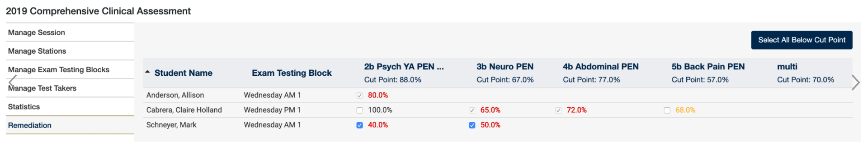Check the box for Cabrera's 68.0% Back Pain
Viewport: 868px width, 165px height.
pos(667,110)
